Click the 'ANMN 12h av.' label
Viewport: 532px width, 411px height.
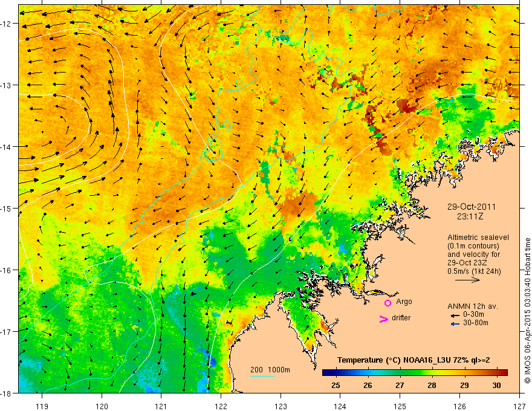point(473,306)
